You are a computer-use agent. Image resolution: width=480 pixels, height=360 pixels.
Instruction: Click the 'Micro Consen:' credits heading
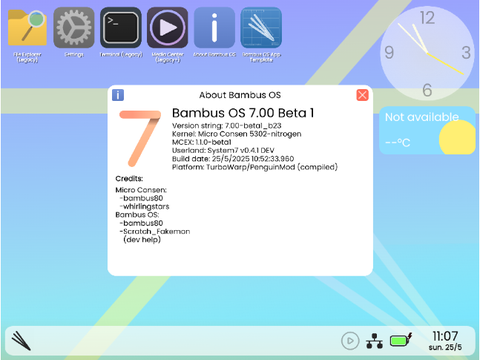tap(141, 190)
